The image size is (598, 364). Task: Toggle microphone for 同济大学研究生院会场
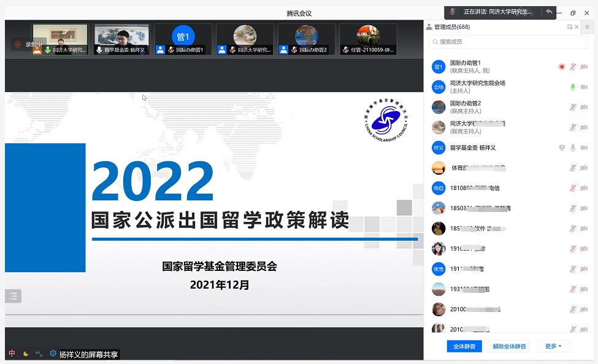573,87
